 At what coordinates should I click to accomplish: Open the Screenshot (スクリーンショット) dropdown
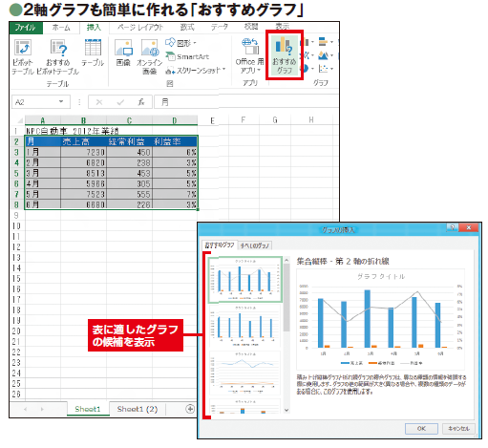coord(196,70)
